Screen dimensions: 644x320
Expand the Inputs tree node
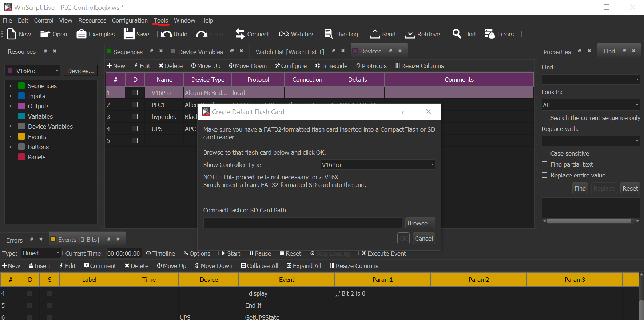point(11,96)
